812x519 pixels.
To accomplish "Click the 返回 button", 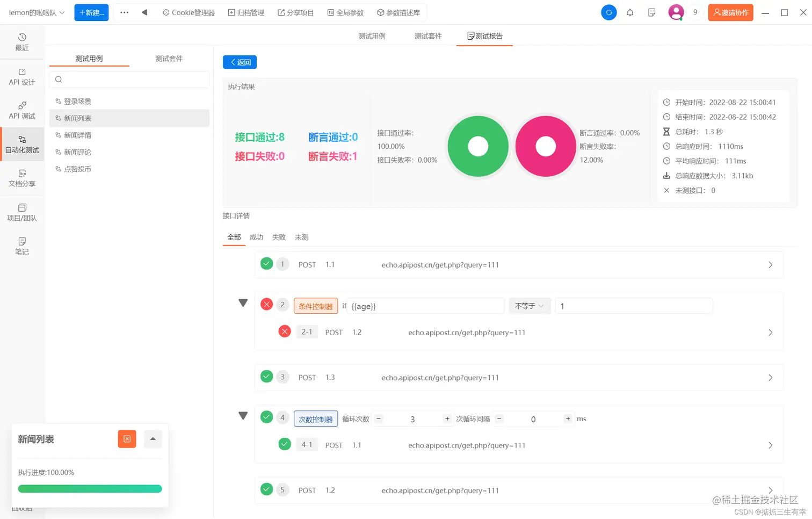I will pyautogui.click(x=240, y=62).
